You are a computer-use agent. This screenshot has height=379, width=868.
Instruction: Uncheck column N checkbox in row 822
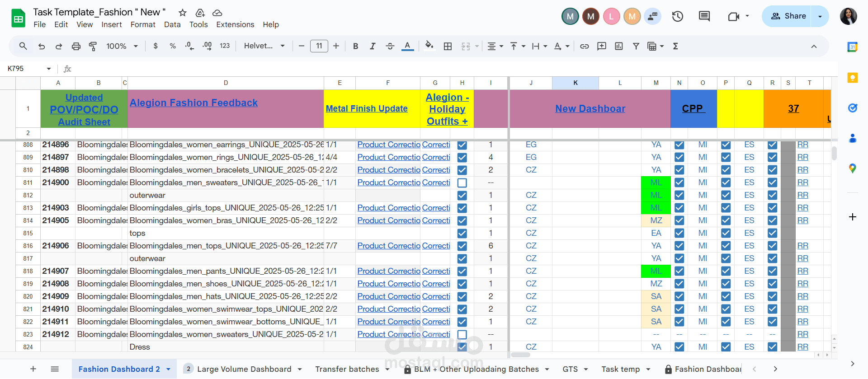click(679, 322)
